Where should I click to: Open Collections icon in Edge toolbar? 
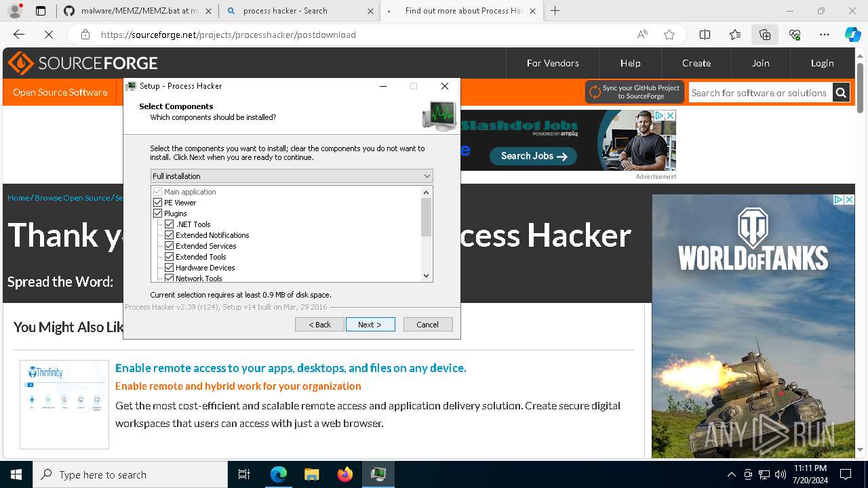point(765,35)
